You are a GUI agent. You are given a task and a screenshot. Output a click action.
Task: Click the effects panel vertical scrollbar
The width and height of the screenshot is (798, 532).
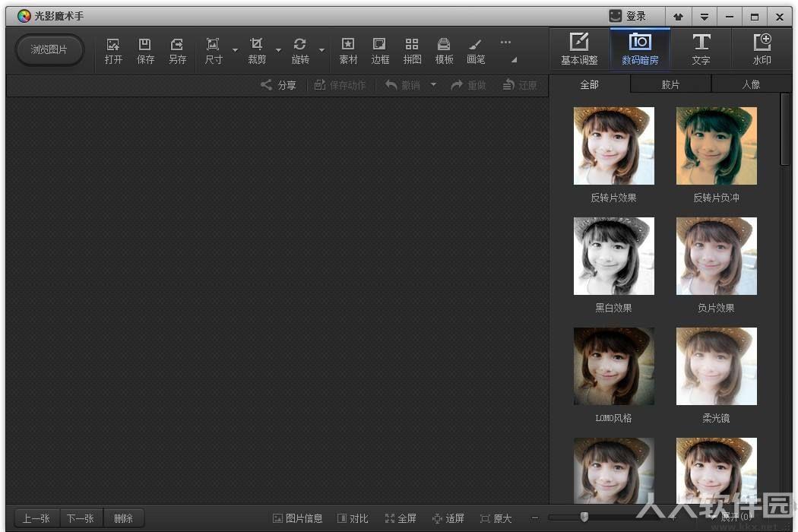click(785, 130)
